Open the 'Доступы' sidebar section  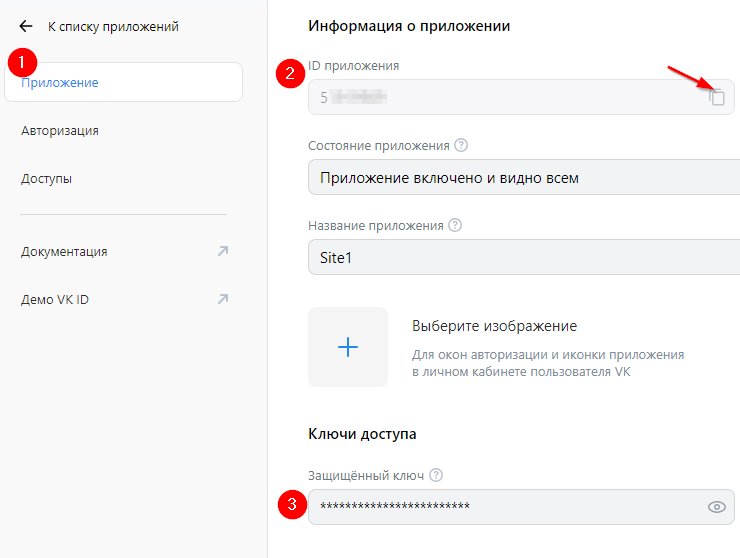(x=46, y=179)
